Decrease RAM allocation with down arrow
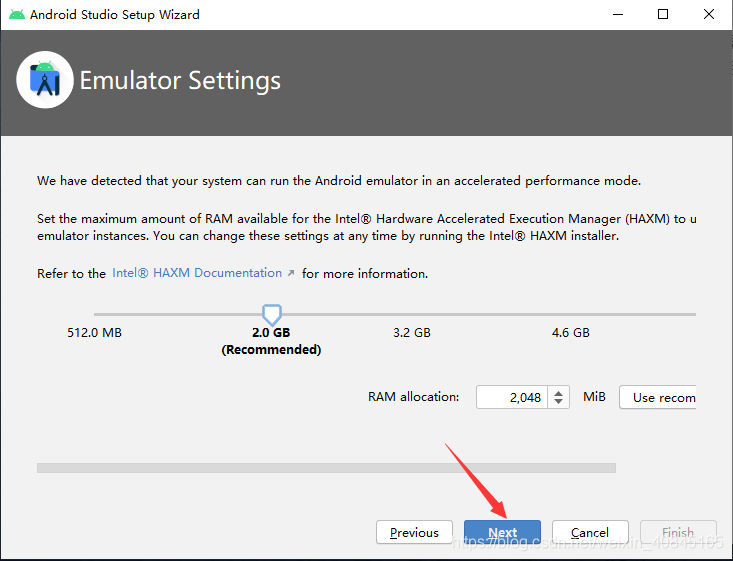 click(x=558, y=402)
